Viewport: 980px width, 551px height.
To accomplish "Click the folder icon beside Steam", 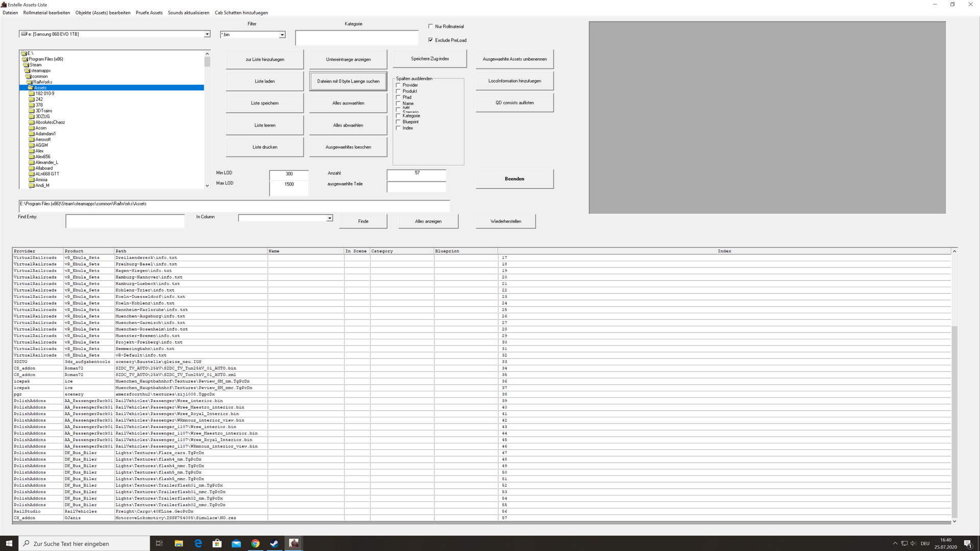I will (26, 65).
